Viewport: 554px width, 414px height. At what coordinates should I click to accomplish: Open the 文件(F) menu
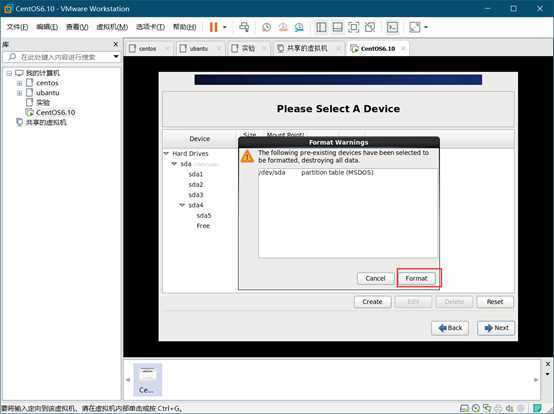[17, 27]
